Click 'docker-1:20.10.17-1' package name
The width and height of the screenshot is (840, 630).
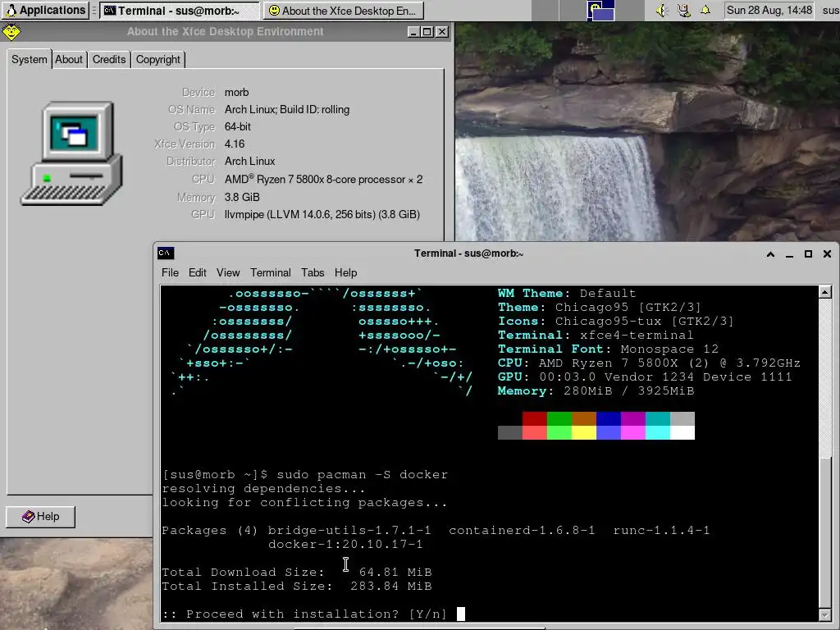click(345, 545)
